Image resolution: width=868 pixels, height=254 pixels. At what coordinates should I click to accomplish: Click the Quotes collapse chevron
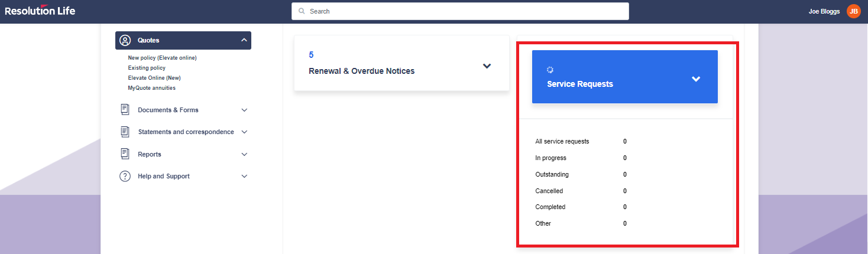pyautogui.click(x=244, y=40)
